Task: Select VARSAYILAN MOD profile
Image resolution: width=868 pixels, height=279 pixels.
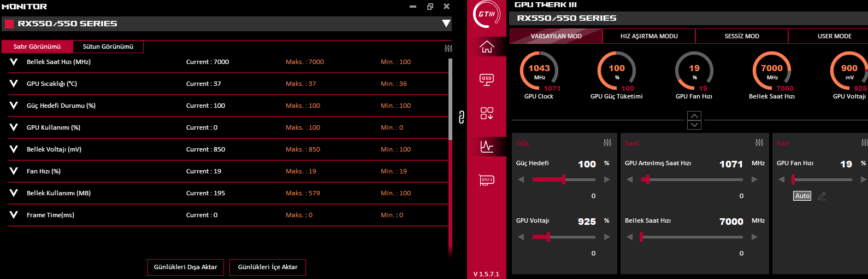Action: 556,36
